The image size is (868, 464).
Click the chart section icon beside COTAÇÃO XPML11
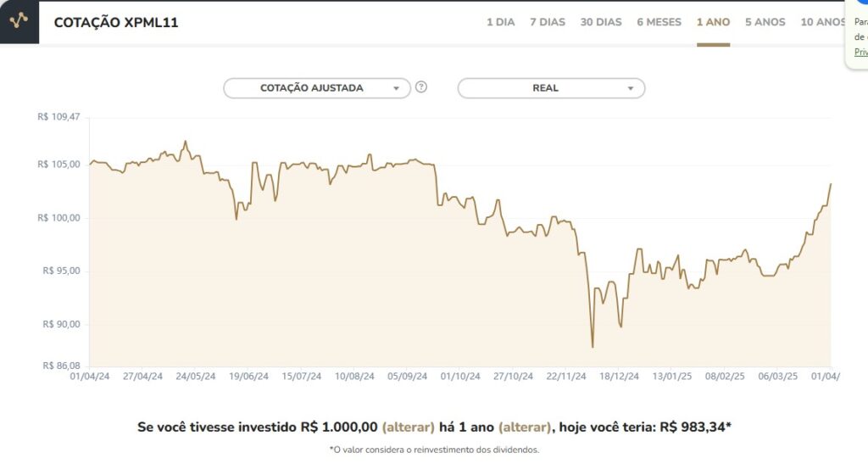coord(19,21)
